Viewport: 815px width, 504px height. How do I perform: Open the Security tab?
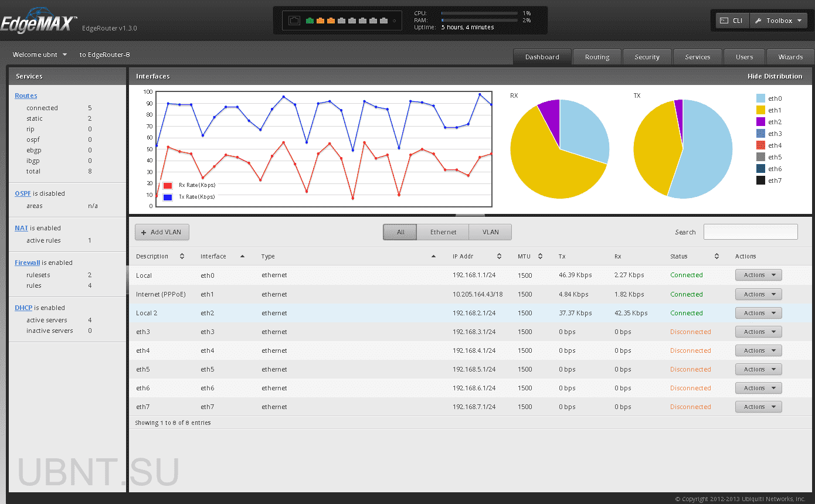[647, 57]
